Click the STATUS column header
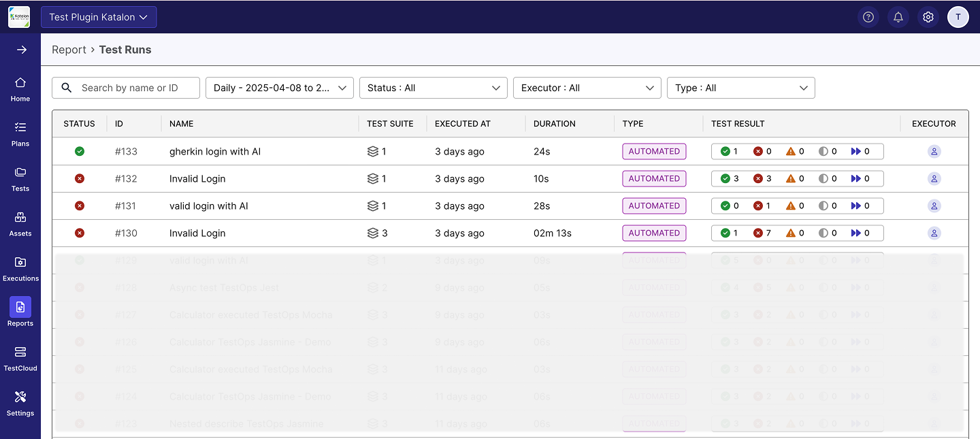 point(80,124)
